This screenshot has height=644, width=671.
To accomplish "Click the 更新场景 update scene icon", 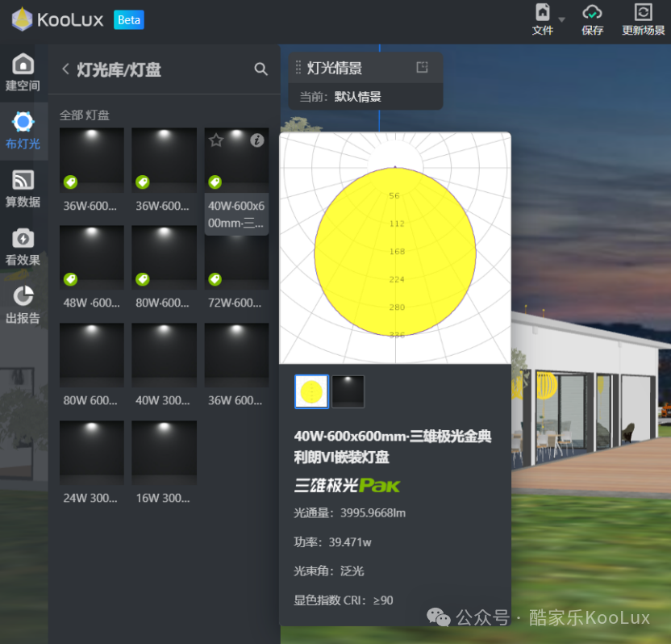I will pyautogui.click(x=643, y=12).
